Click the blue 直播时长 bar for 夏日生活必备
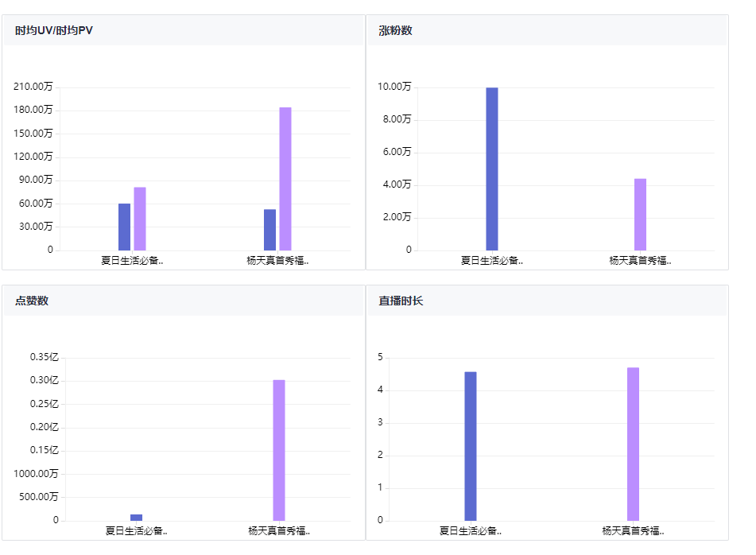 click(471, 447)
